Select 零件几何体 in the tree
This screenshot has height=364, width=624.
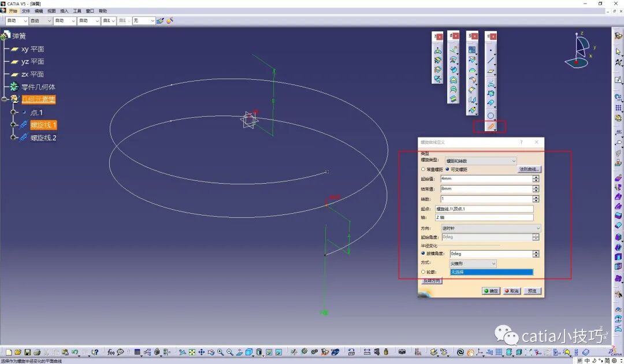click(x=38, y=87)
